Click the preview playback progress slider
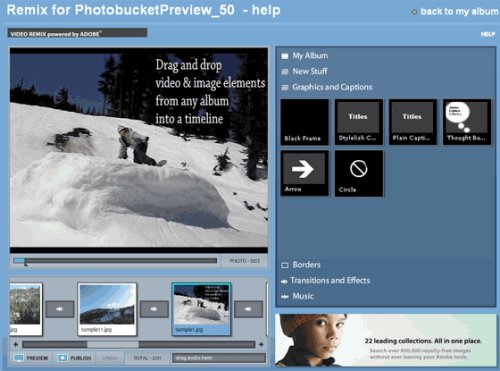This screenshot has width=500, height=371. [x=115, y=261]
